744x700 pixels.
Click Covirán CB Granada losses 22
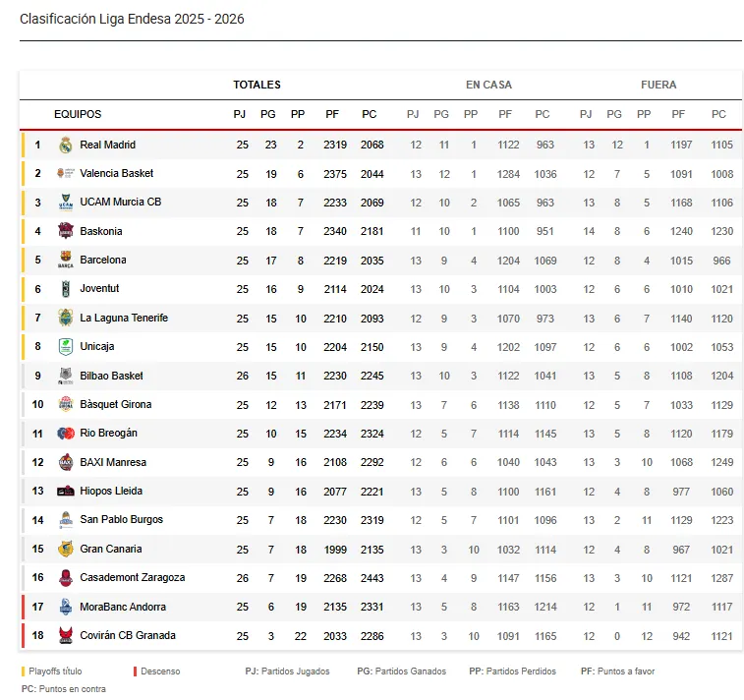click(301, 636)
